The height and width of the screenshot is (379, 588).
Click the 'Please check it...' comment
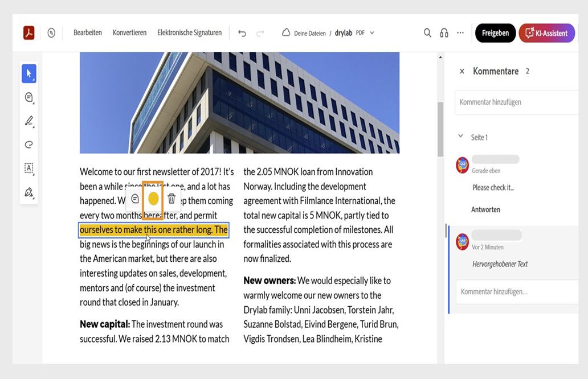493,188
